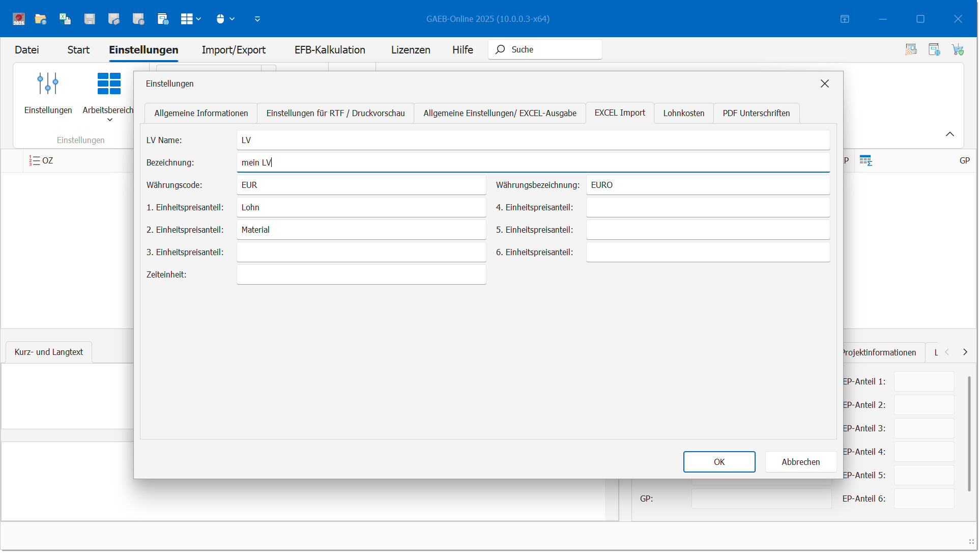Screen dimensions: 980x553
Task: Open the PDF Unterschriften tab
Action: pyautogui.click(x=756, y=113)
